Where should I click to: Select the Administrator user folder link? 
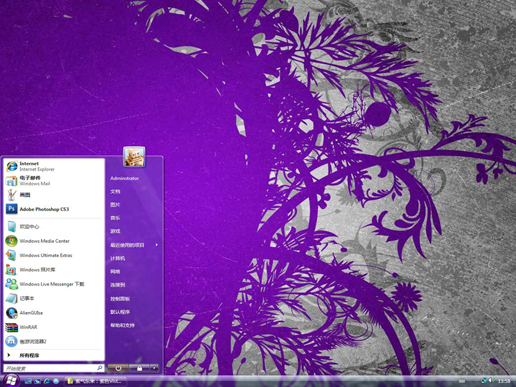click(124, 178)
